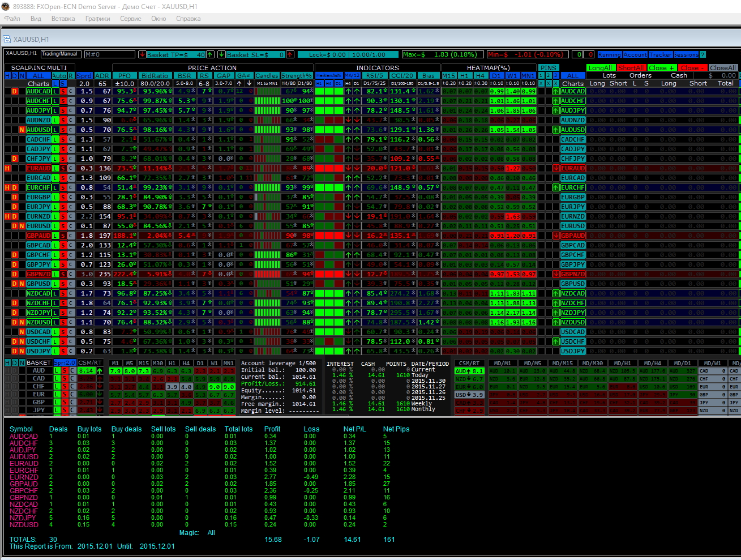Image resolution: width=741 pixels, height=560 pixels.
Task: Click the NZDJPY row in report table
Action: point(209,518)
